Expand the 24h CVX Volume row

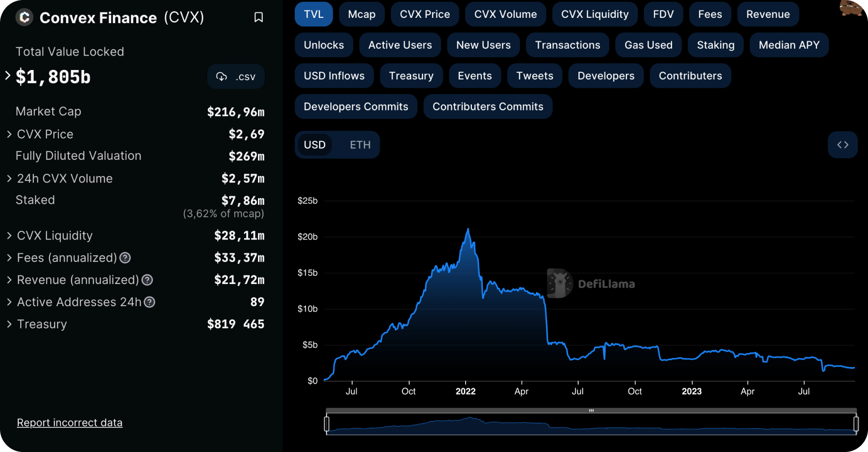pos(9,179)
